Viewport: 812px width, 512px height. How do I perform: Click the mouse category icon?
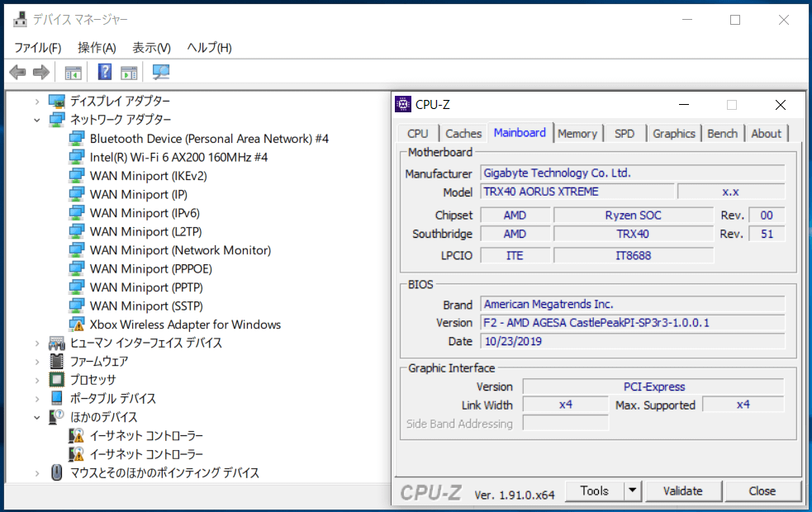pyautogui.click(x=57, y=472)
